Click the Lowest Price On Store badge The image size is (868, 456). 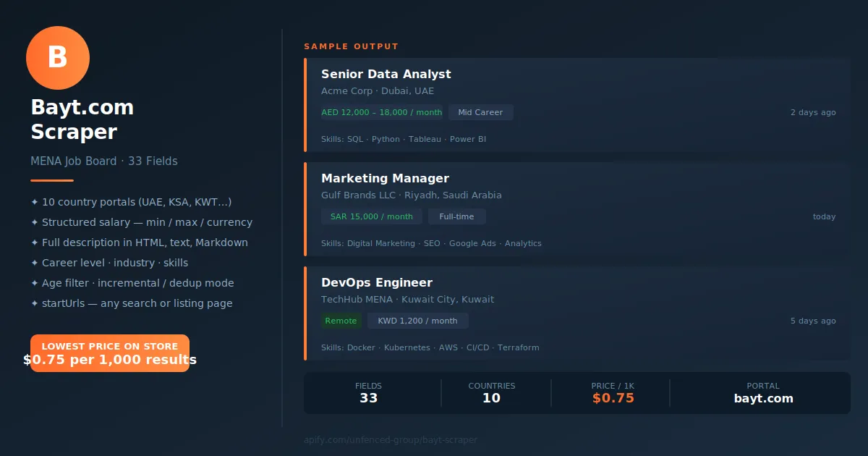tap(110, 353)
